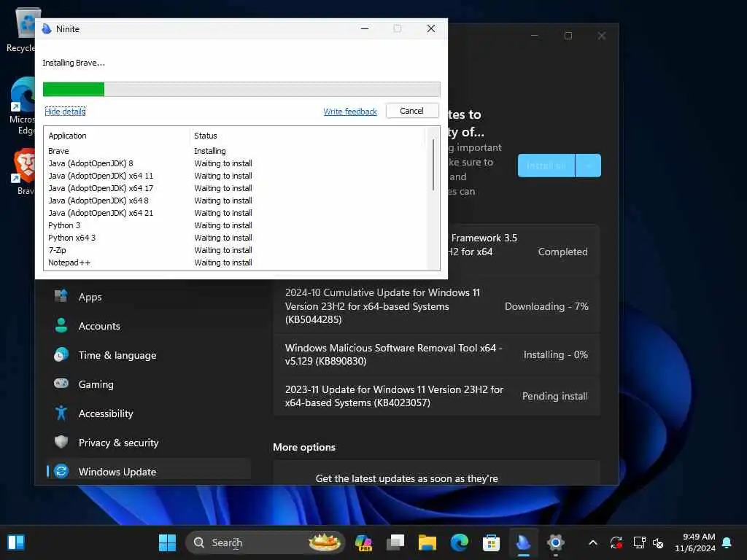Open the Windows Start menu
This screenshot has width=747, height=560.
167,542
